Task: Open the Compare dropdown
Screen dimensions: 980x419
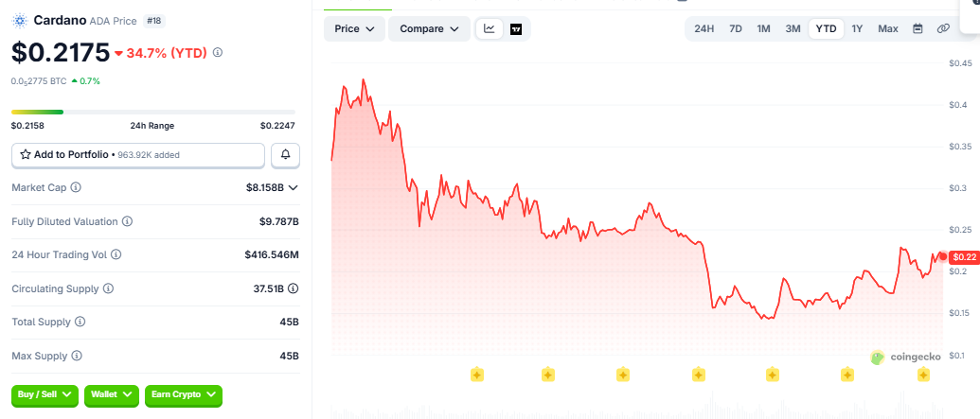Action: click(x=429, y=28)
